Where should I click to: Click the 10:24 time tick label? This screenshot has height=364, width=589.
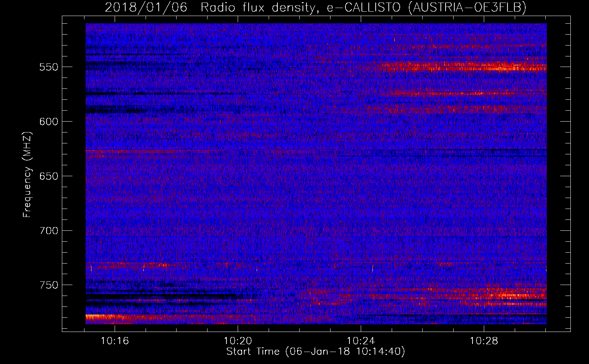click(x=361, y=341)
